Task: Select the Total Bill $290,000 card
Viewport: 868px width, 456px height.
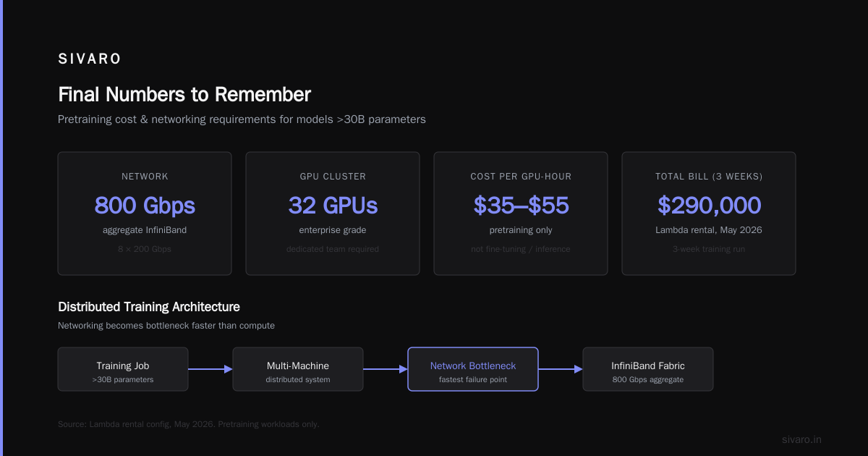Action: [x=709, y=214]
